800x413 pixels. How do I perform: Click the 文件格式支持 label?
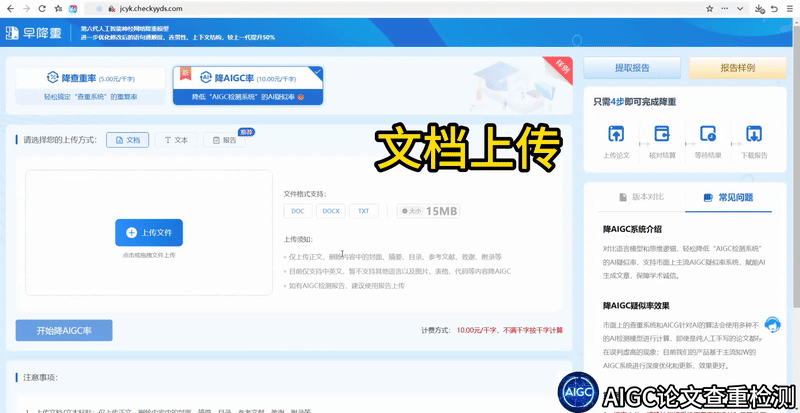(x=305, y=193)
